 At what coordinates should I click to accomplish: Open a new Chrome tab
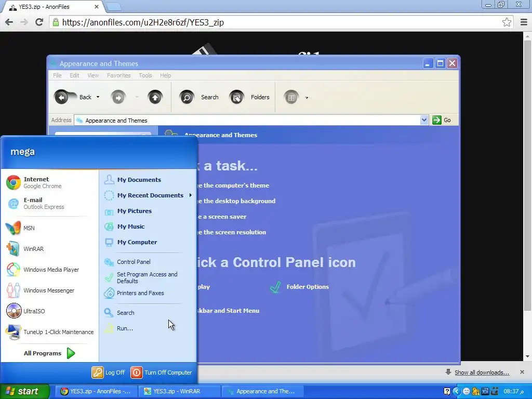(x=114, y=7)
